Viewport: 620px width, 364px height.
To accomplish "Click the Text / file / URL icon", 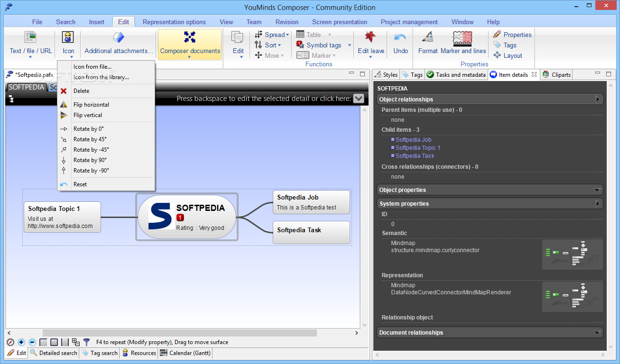I will coord(30,37).
